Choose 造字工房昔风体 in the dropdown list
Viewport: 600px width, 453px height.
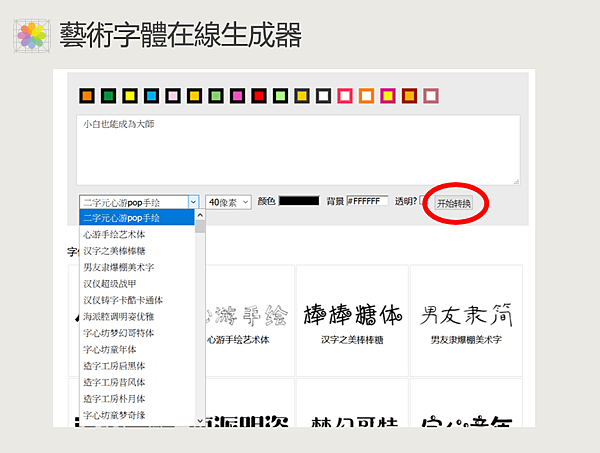click(x=137, y=382)
